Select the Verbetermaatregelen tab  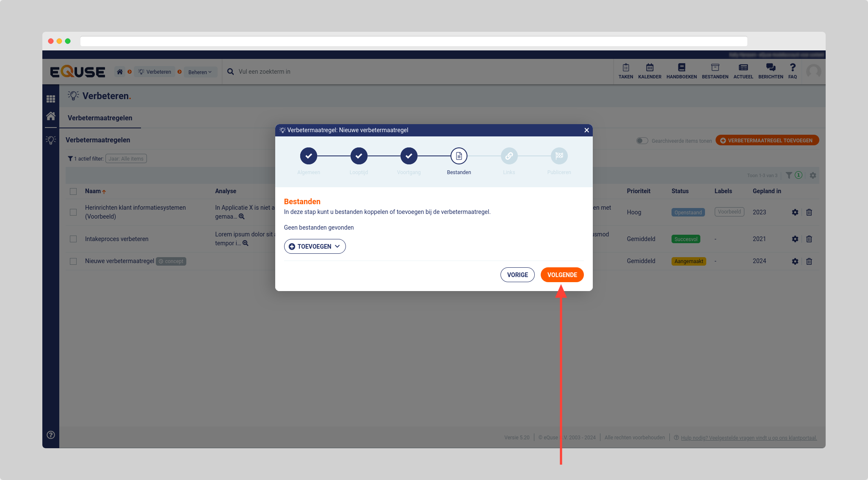pyautogui.click(x=100, y=118)
